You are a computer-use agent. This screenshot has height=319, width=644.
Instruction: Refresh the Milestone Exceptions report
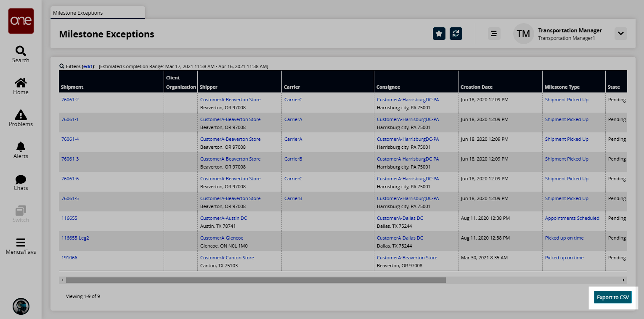(456, 34)
